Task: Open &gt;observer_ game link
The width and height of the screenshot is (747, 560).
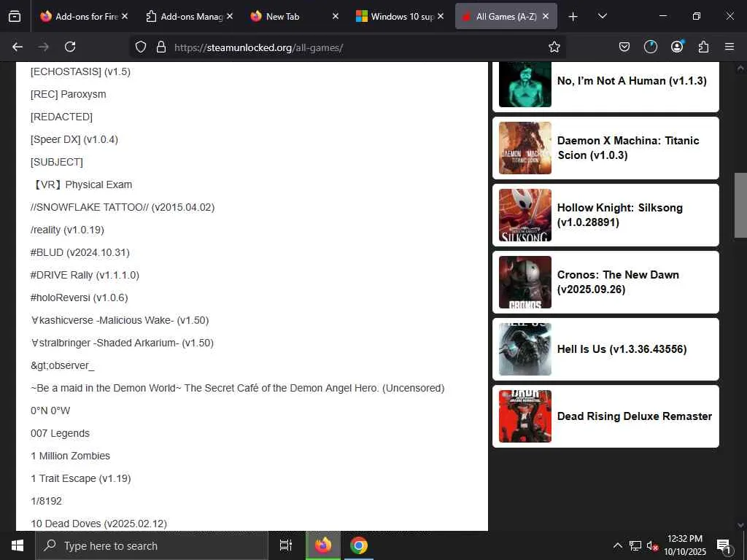Action: (63, 366)
